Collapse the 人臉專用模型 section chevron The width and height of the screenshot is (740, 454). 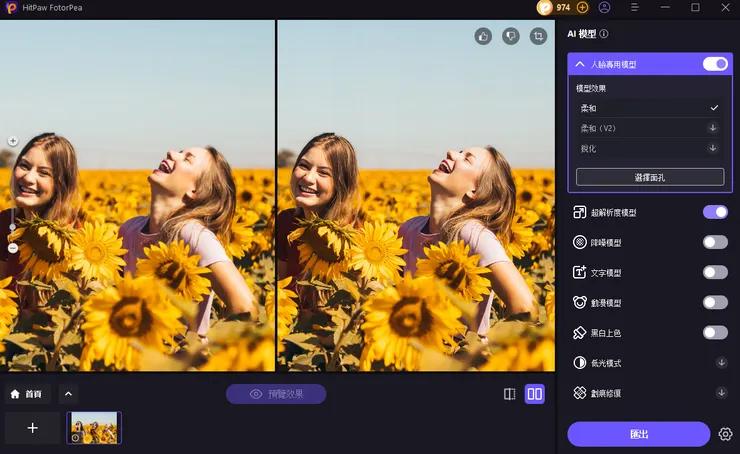coord(580,64)
